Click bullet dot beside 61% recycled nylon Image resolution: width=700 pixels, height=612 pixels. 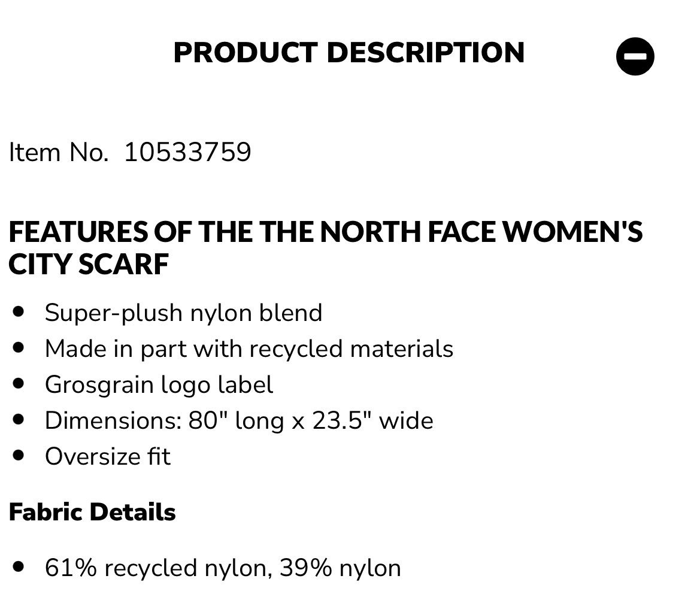(x=19, y=566)
